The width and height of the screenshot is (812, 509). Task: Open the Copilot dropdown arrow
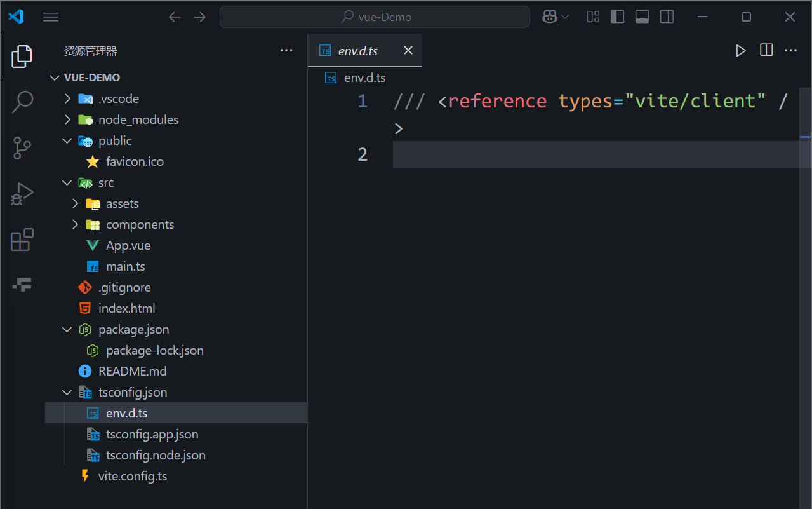coord(565,17)
